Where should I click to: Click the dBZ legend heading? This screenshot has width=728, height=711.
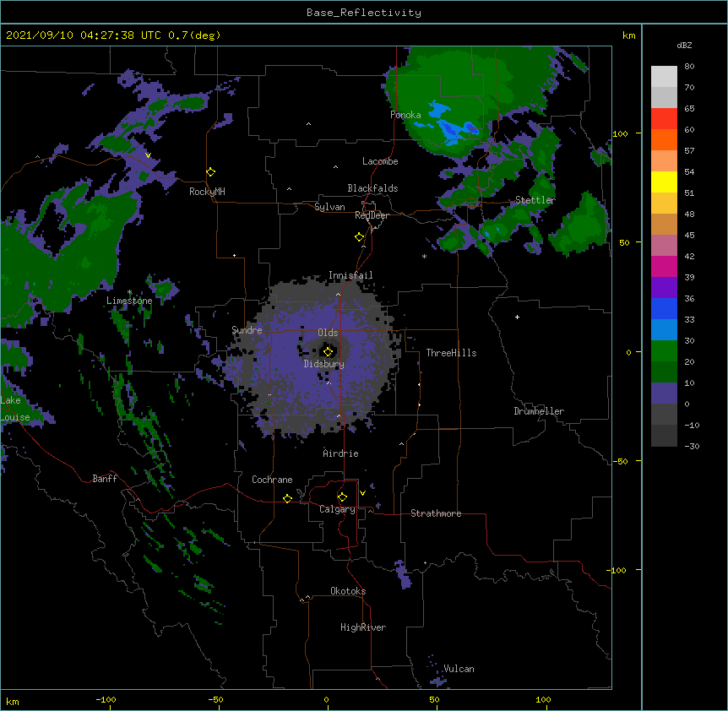pos(684,46)
